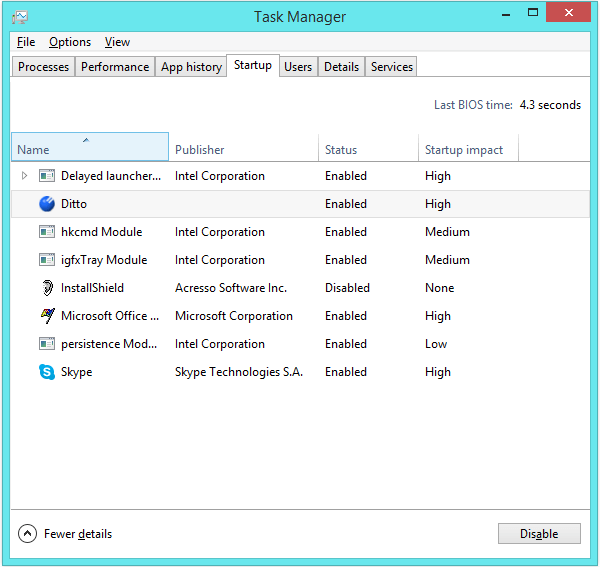The height and width of the screenshot is (567, 600).
Task: Select the hkcmd Module entry
Action: pyautogui.click(x=101, y=232)
